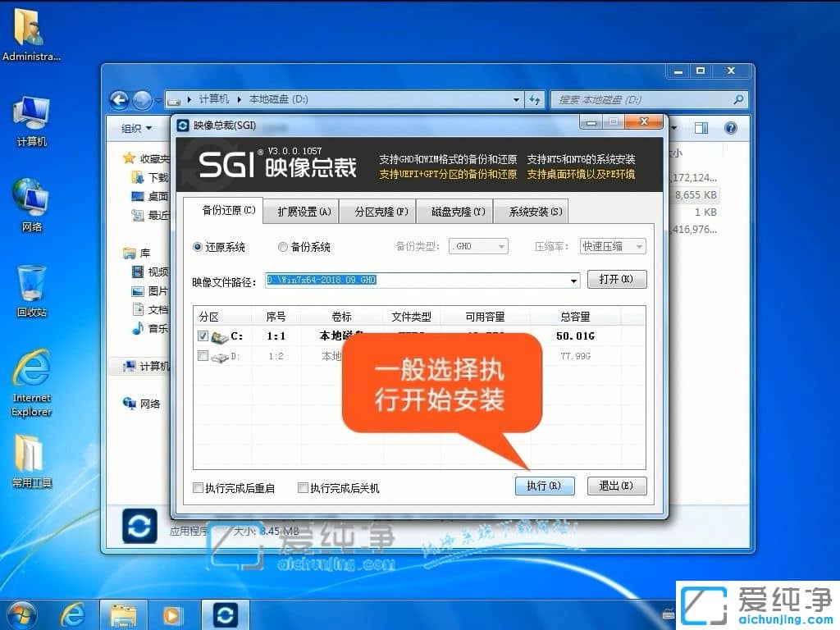This screenshot has width=840, height=630.
Task: Check the 执行完成后重启 option
Action: click(x=197, y=487)
